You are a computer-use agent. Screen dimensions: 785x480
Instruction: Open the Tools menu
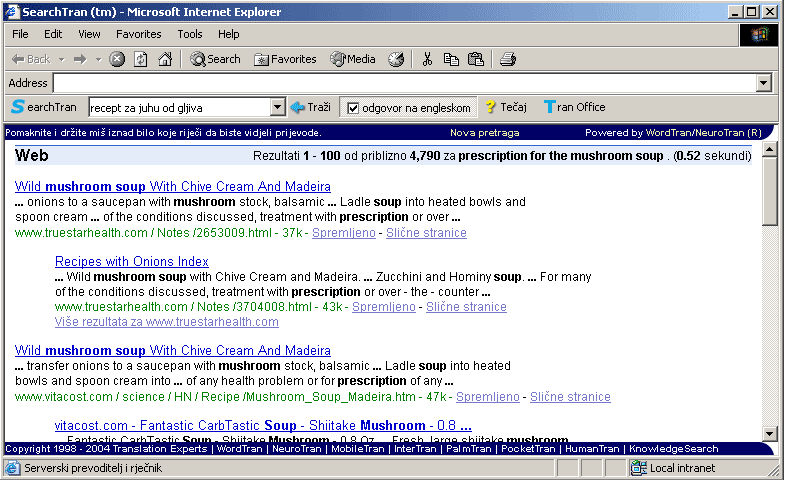(190, 34)
